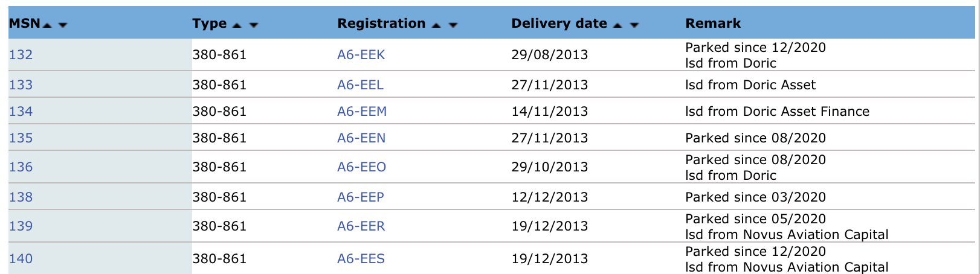
Task: Open registration A6-EEK link
Action: [x=361, y=55]
